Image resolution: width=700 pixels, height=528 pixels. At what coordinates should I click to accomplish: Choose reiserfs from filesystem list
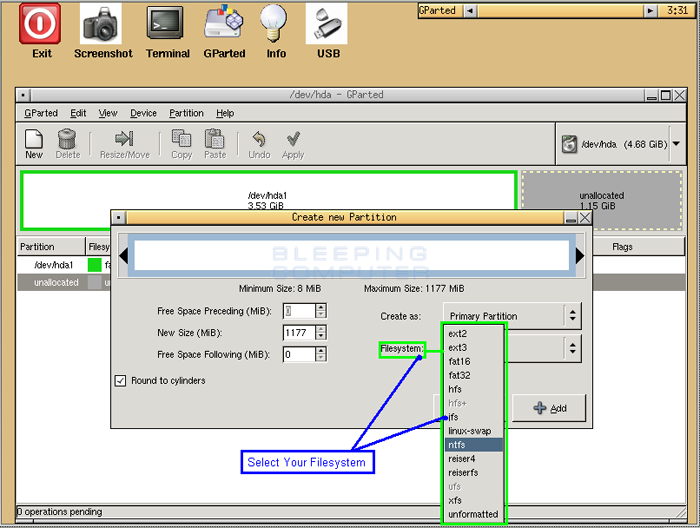(474, 473)
